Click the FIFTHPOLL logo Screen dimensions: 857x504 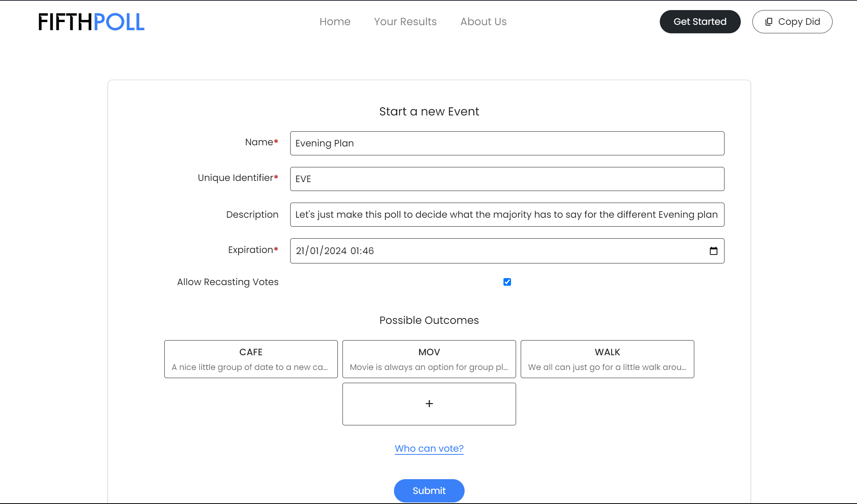(91, 22)
